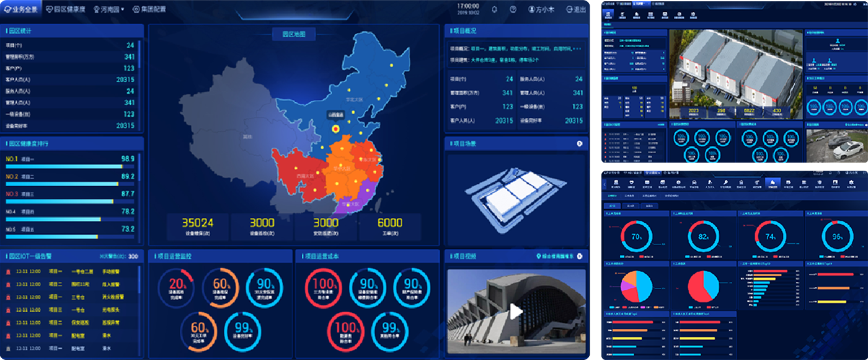Click the 山西集团 highlighted map marker
Viewport: 868px width, 360px height.
coord(336,128)
